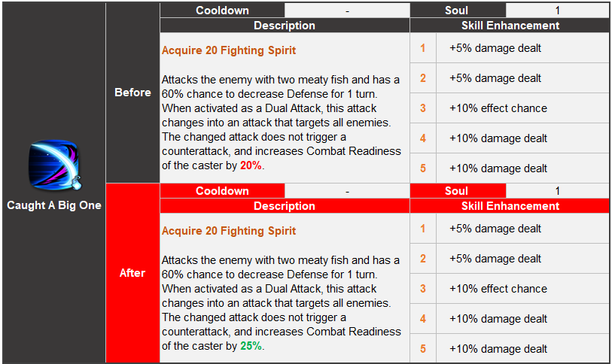Image resolution: width=612 pixels, height=364 pixels.
Task: Select enhancement 3 effect chance in the Before section
Action: pos(498,108)
